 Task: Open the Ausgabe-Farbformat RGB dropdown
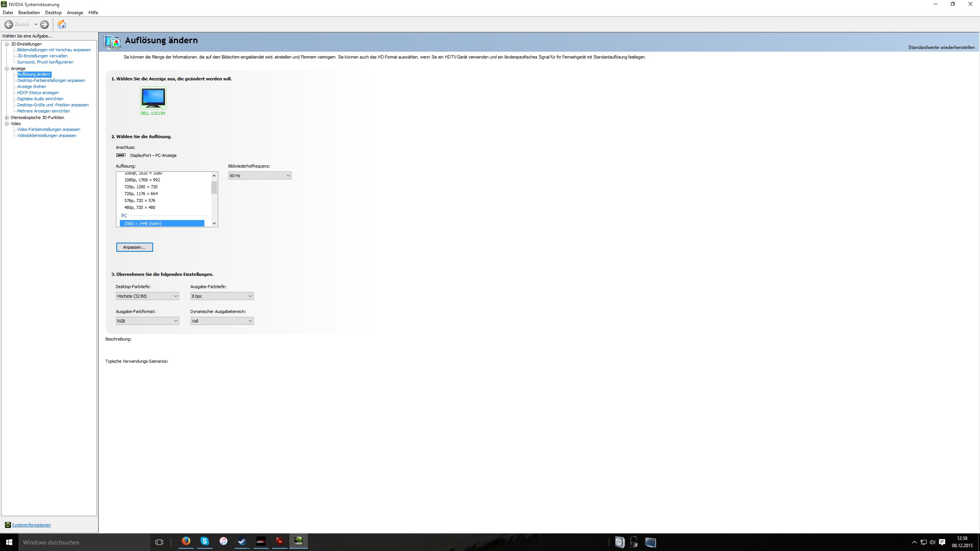[x=147, y=321]
